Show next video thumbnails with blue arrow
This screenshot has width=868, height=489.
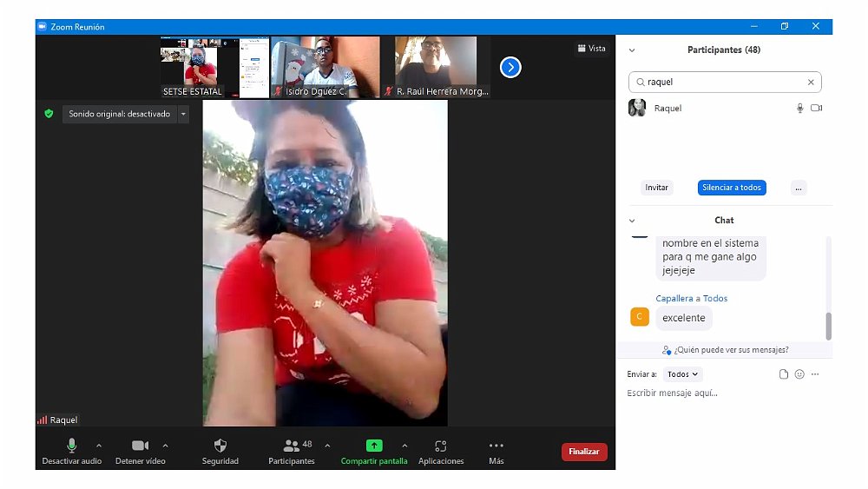510,67
